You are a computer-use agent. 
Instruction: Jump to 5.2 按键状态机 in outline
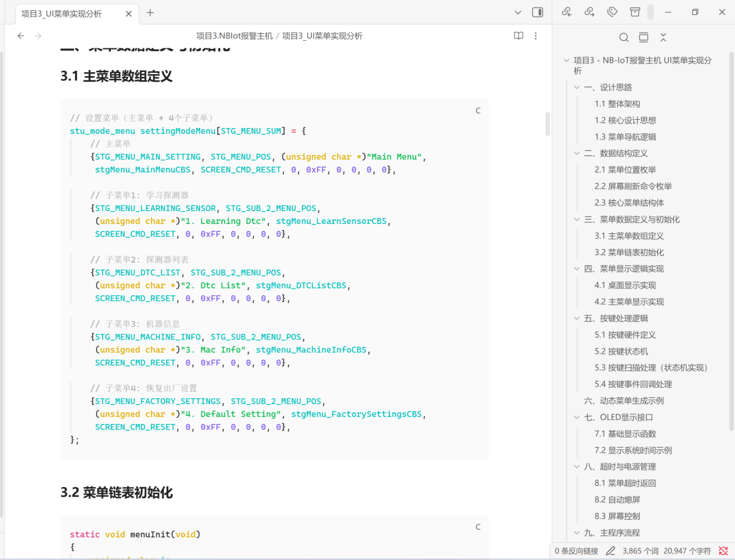pyautogui.click(x=621, y=352)
